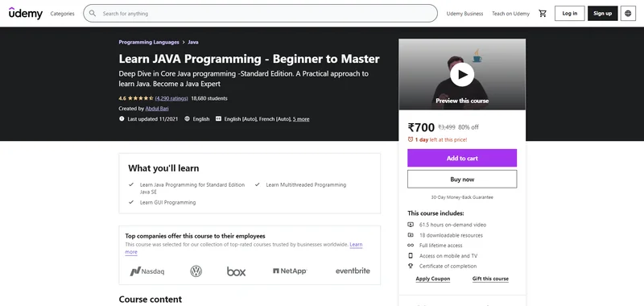
Task: Open the Categories menu
Action: tap(63, 14)
